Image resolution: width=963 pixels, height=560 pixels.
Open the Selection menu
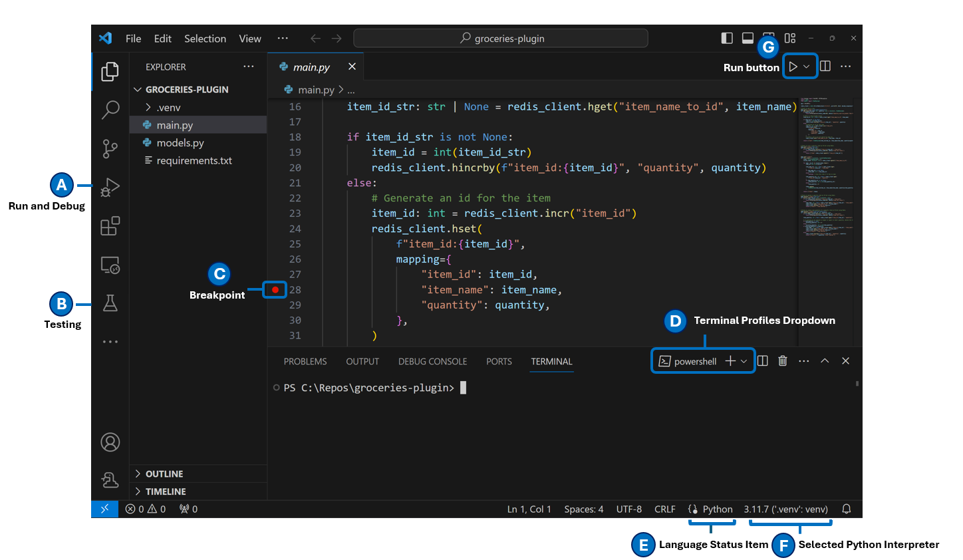click(205, 38)
